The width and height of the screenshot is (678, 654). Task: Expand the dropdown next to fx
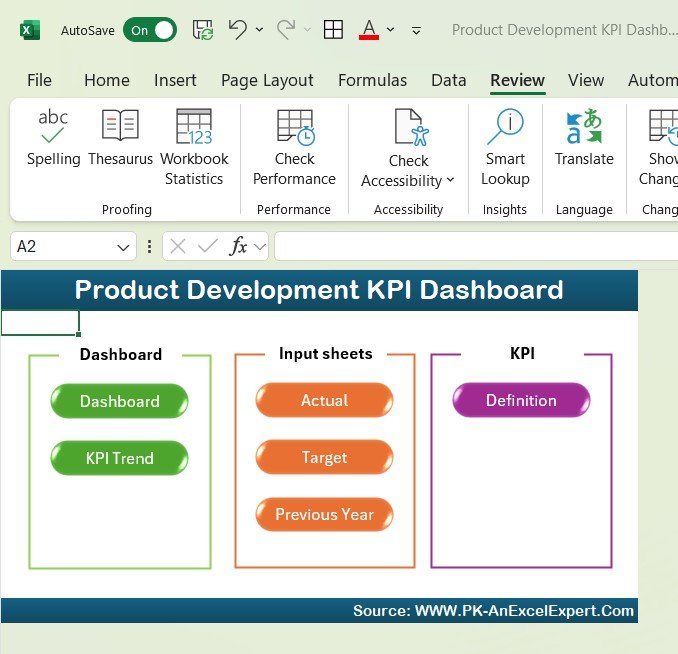(260, 247)
